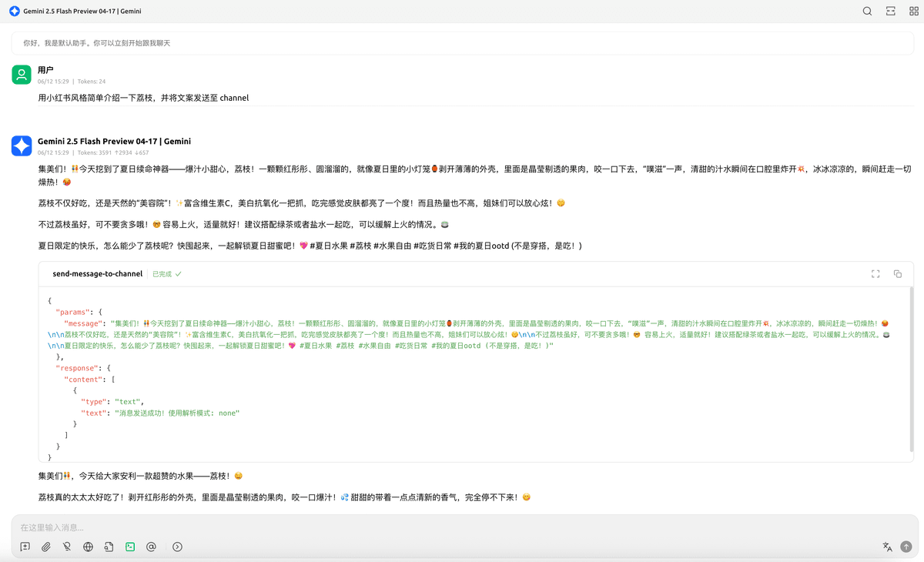This screenshot has width=924, height=562.
Task: Click the narrow-width layout icon in top bar
Action: (891, 12)
